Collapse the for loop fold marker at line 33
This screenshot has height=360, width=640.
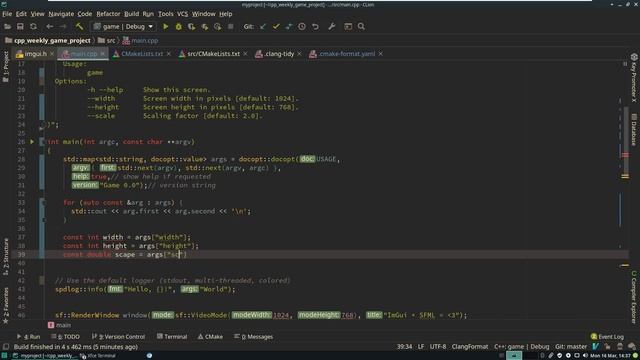pos(44,202)
